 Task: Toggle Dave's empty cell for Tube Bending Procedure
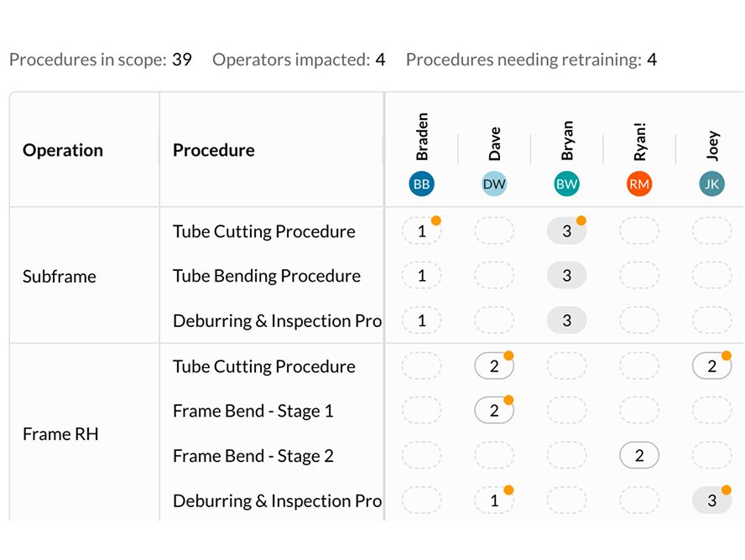[x=494, y=275]
